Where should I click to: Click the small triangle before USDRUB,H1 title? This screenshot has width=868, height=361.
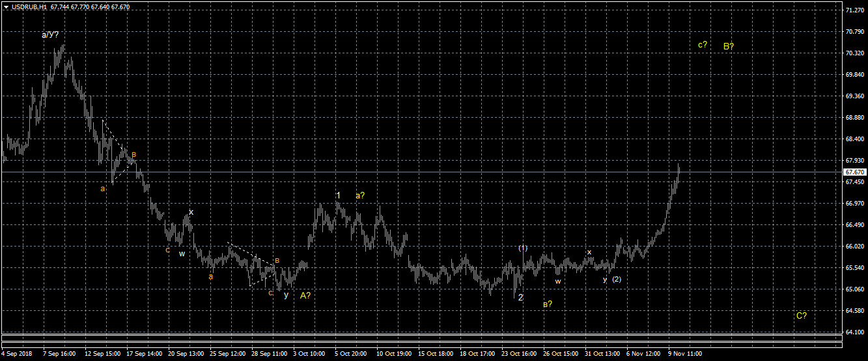click(6, 7)
